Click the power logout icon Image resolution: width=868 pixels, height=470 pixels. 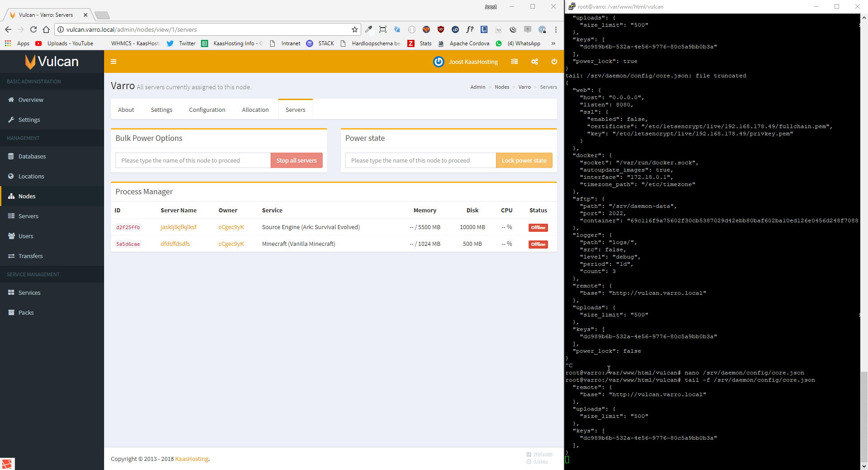pos(554,62)
